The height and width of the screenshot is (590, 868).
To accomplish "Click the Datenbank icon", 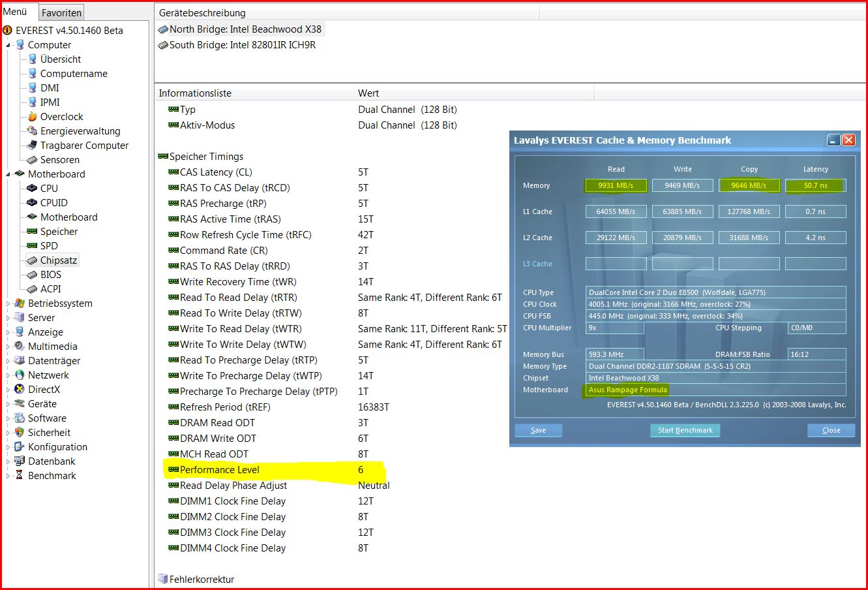I will pyautogui.click(x=20, y=461).
